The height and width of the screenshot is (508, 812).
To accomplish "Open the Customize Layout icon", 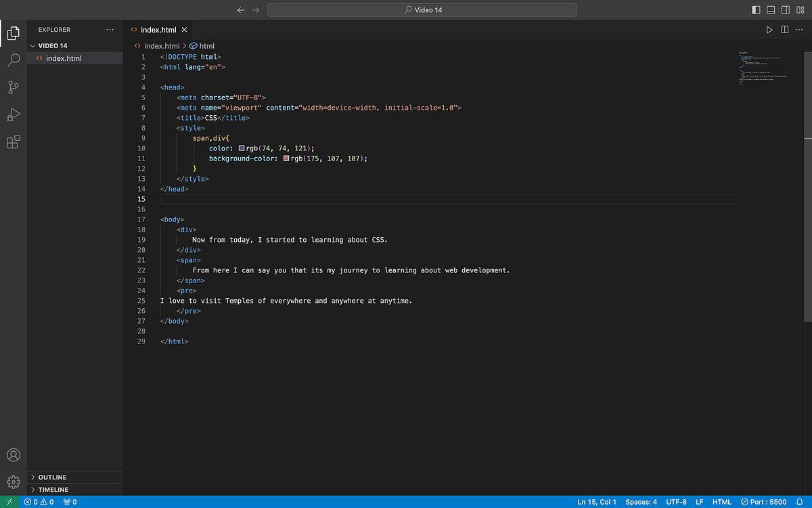I will (x=800, y=10).
